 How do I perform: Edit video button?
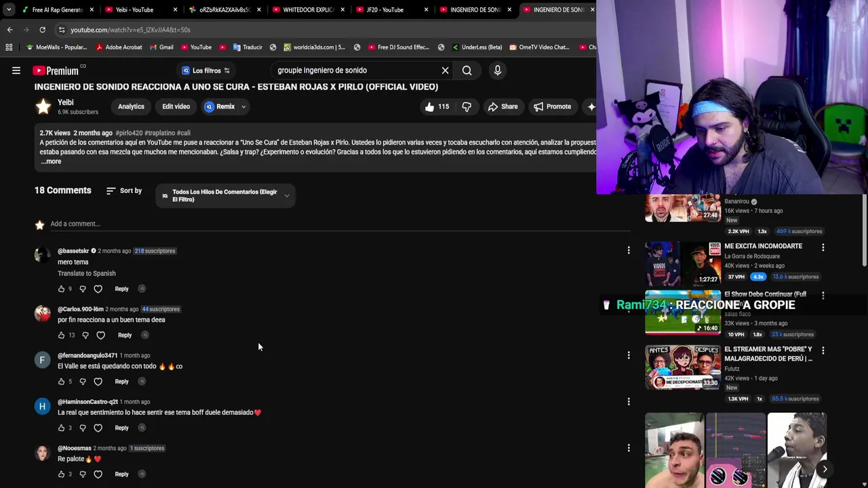coord(176,106)
